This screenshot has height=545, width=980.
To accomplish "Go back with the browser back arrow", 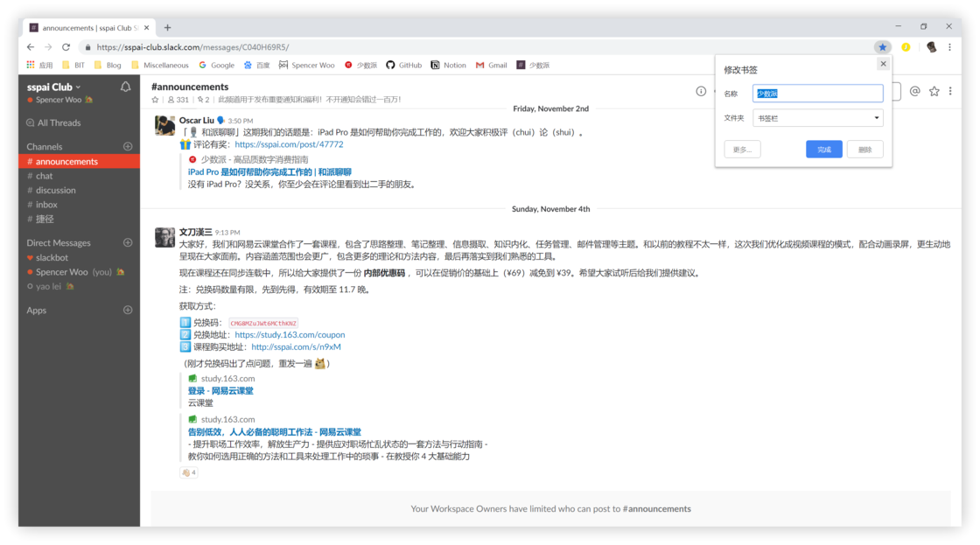I will point(31,47).
